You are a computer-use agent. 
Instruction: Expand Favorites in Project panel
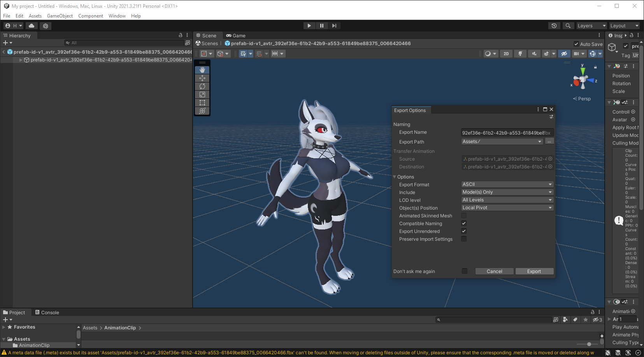tap(4, 327)
